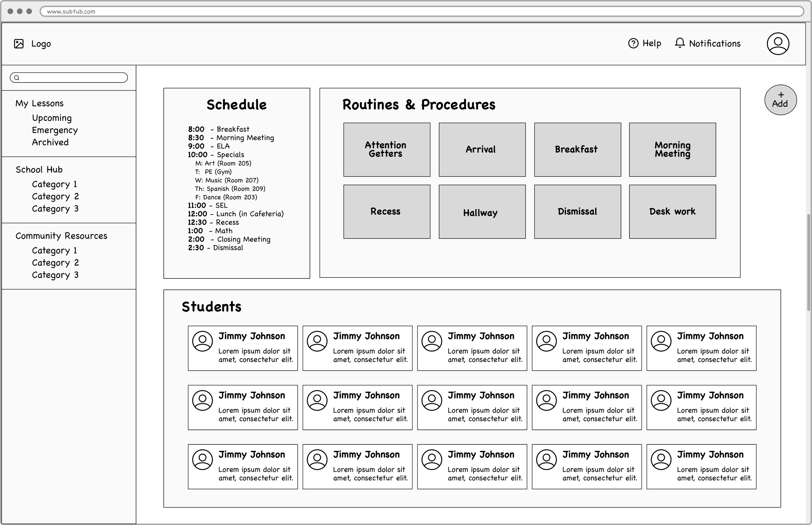Open the Attention Getters routine tile
Image resolution: width=812 pixels, height=525 pixels.
pos(387,150)
